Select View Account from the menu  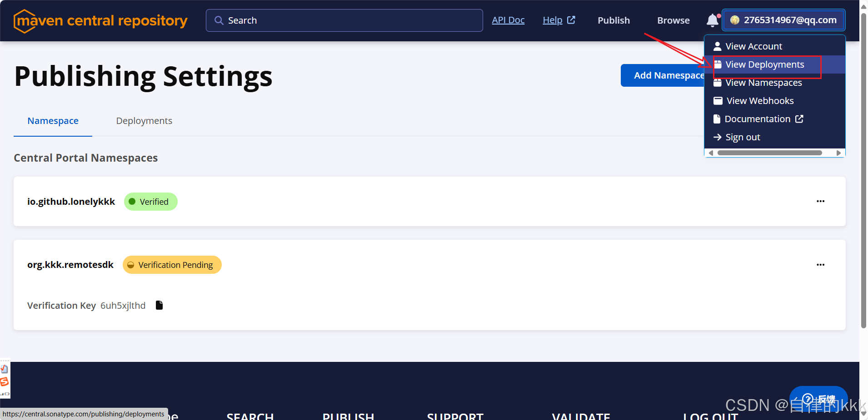774,46
